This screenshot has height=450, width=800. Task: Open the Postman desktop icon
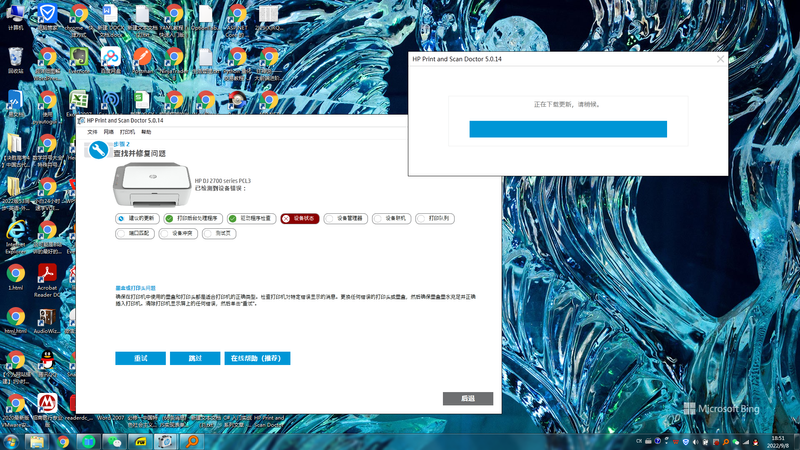(142, 60)
